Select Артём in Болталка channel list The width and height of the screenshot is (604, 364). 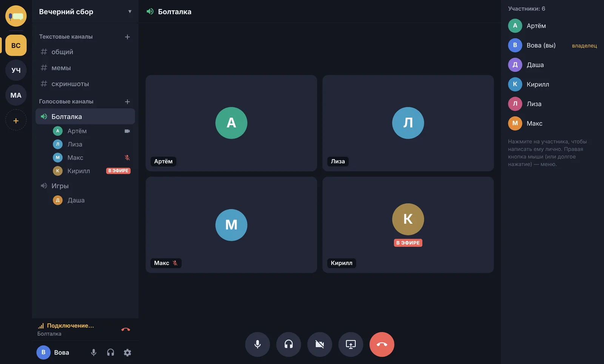coord(91,131)
